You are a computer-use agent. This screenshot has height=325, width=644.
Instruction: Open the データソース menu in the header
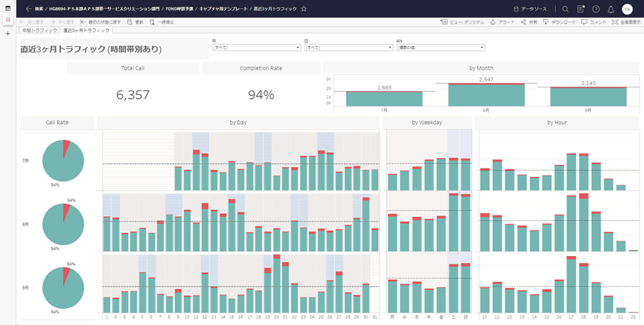(531, 9)
